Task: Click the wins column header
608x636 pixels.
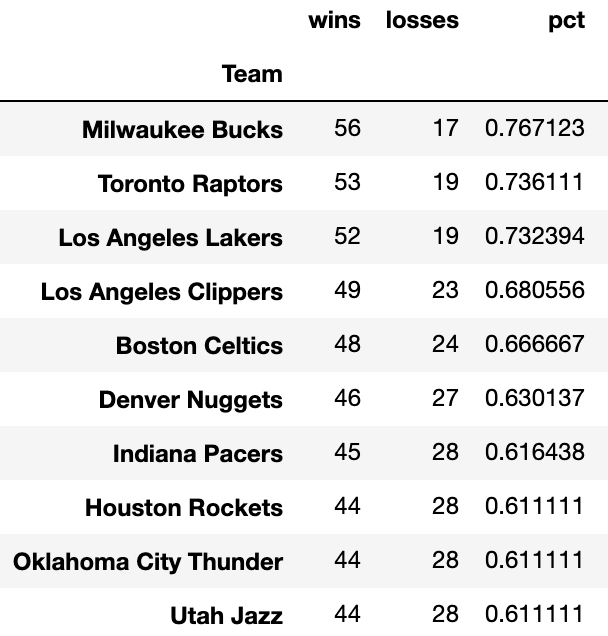Action: 334,20
